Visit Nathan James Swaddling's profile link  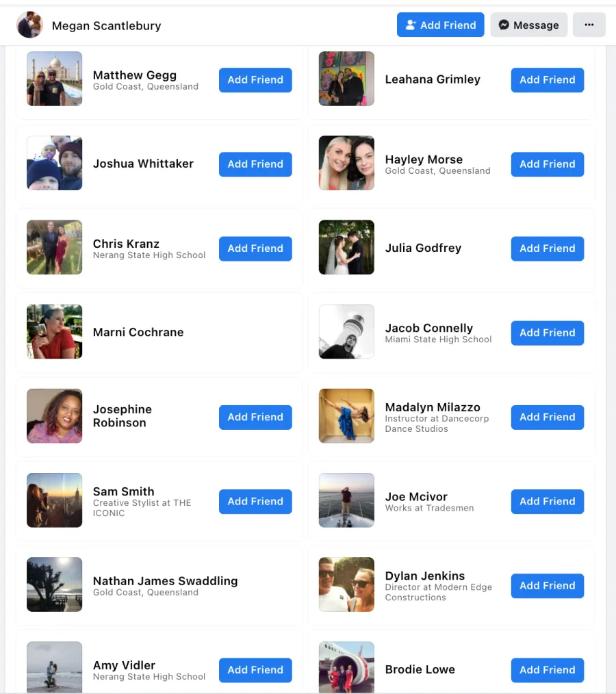tap(165, 580)
